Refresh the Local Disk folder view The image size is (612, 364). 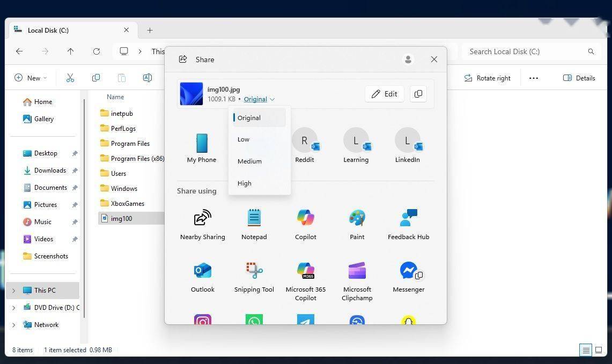(x=97, y=51)
